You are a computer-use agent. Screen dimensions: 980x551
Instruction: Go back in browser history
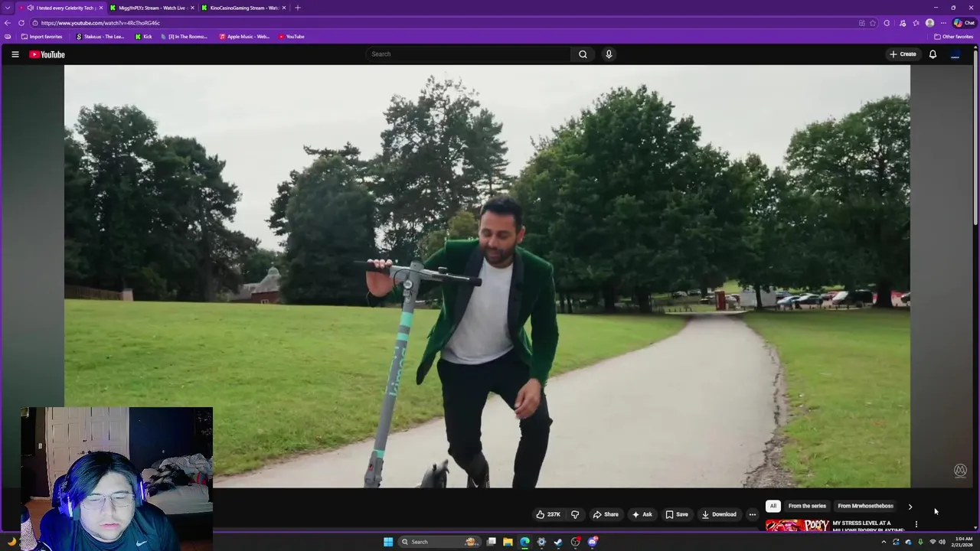pos(8,23)
